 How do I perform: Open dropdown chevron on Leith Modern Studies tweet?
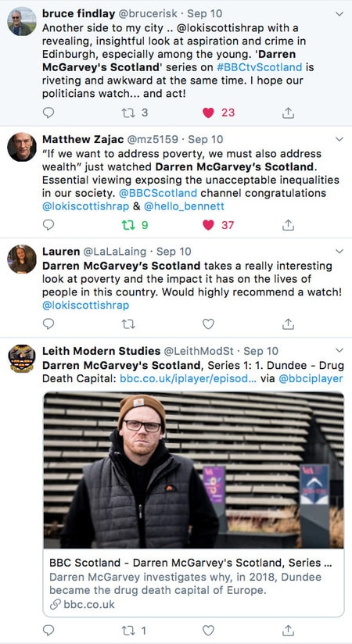coord(339,350)
